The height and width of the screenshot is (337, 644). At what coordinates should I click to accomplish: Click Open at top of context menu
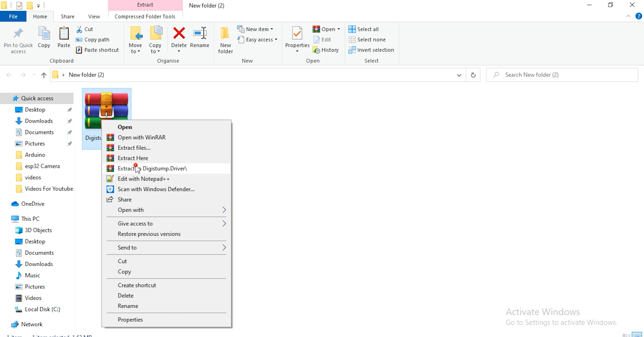[x=166, y=127]
